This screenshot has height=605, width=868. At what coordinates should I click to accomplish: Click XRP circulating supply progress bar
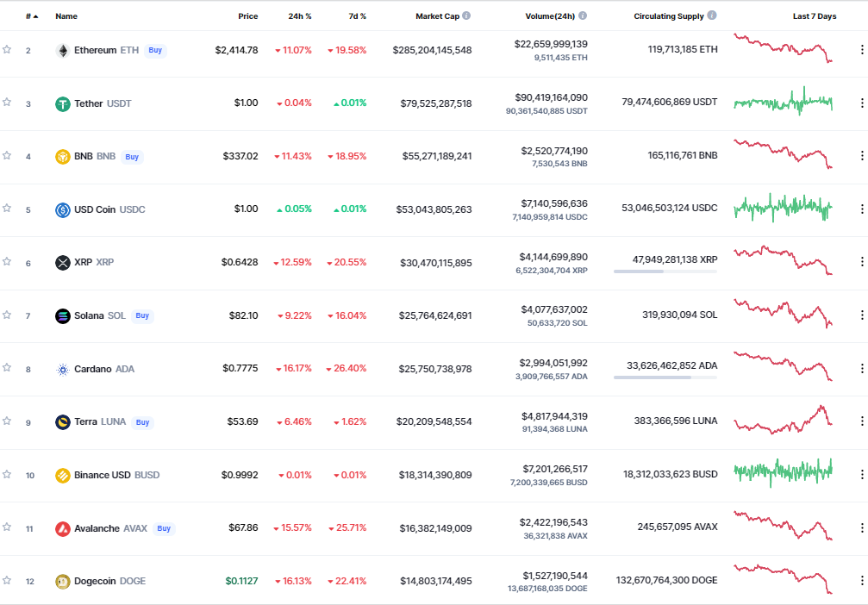665,271
